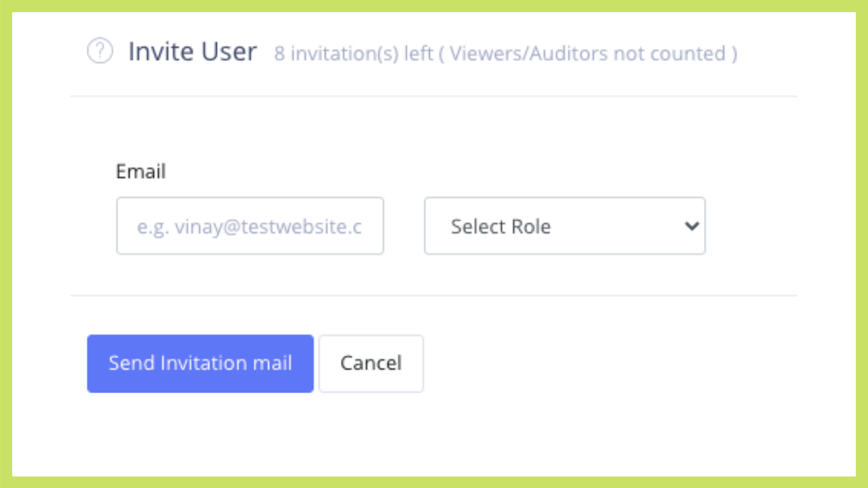Click the Invite User heading text

pos(193,52)
